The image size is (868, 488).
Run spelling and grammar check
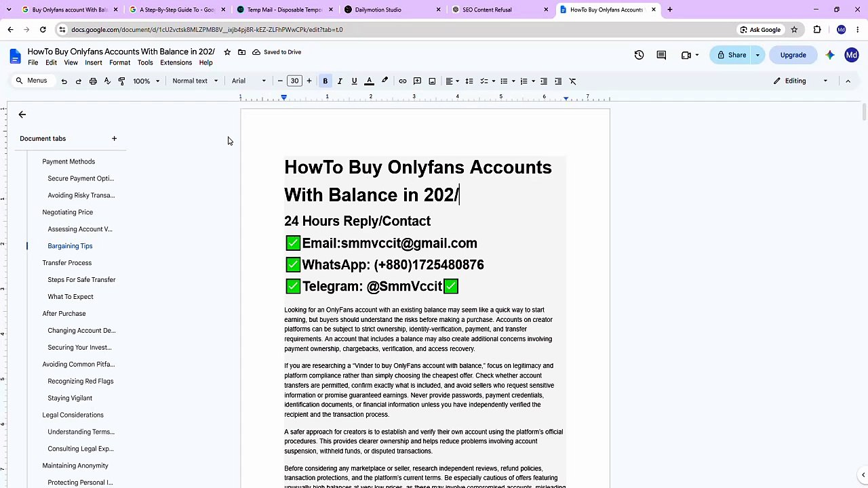[107, 81]
